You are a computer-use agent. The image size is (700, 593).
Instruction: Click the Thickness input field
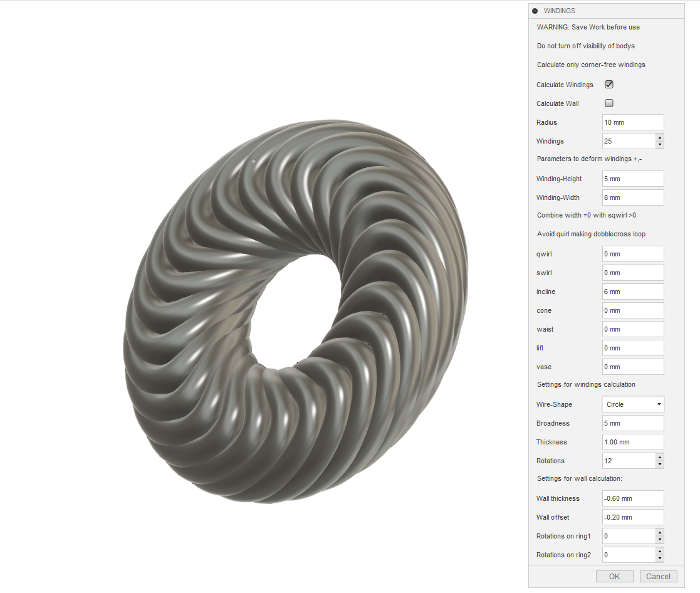point(632,442)
